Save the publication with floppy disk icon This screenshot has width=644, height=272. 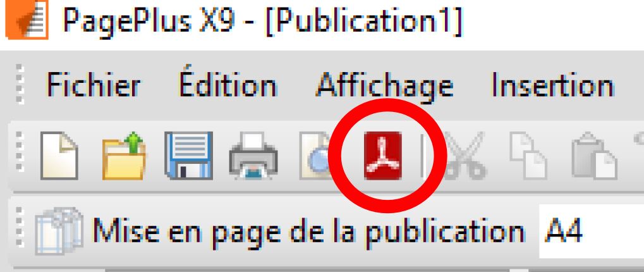tap(188, 156)
